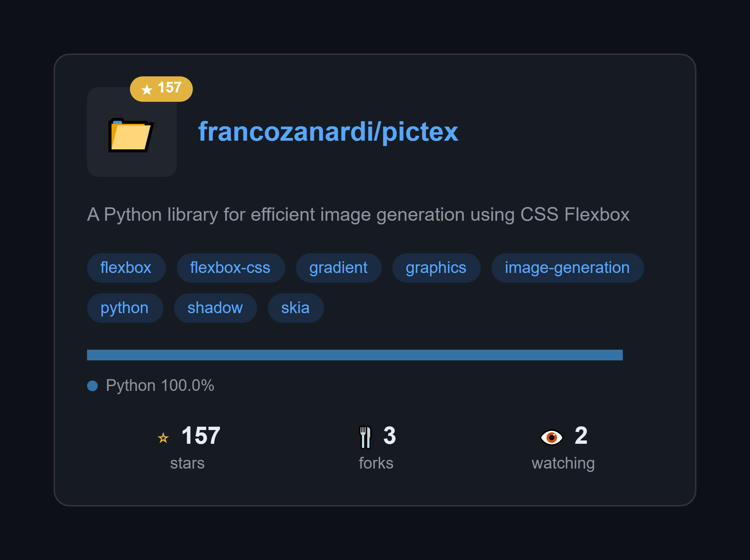Viewport: 750px width, 560px height.
Task: Select the flexbox-css topic tag
Action: pos(230,268)
